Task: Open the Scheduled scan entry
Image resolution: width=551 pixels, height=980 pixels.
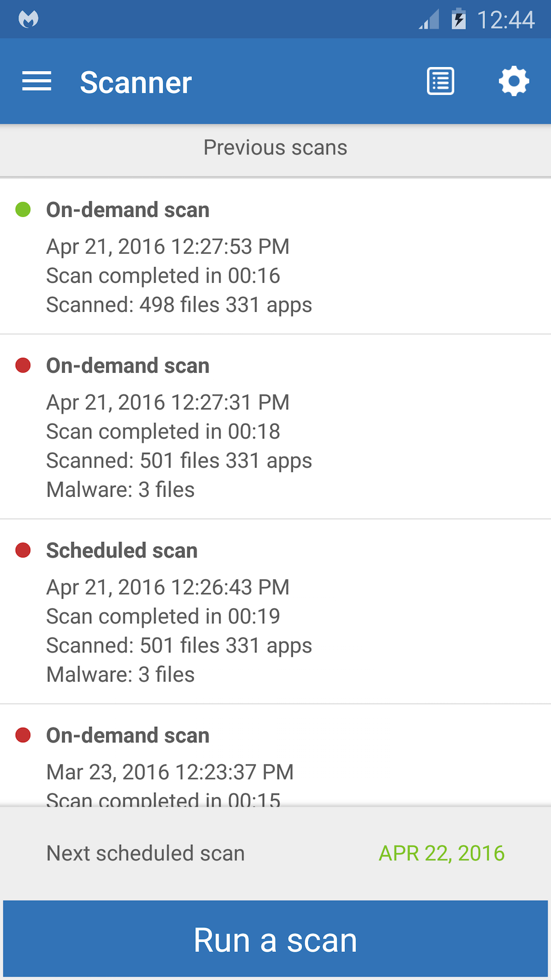Action: 275,611
